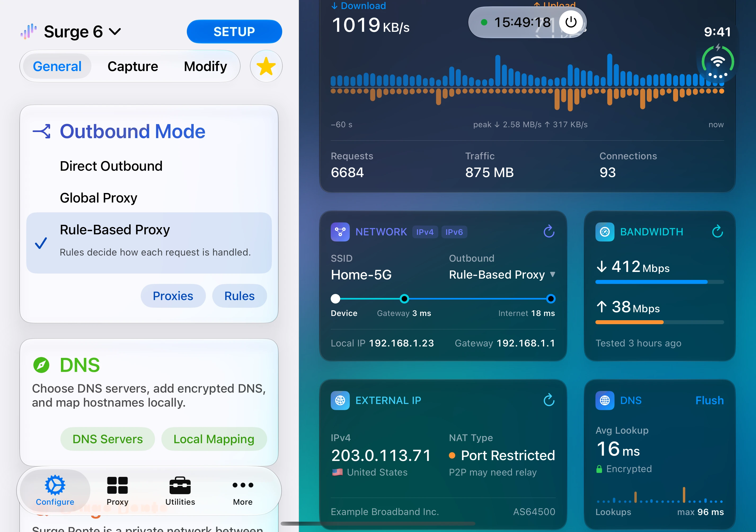The height and width of the screenshot is (532, 756).
Task: Open the Surge 6 profile dropdown
Action: 83,32
